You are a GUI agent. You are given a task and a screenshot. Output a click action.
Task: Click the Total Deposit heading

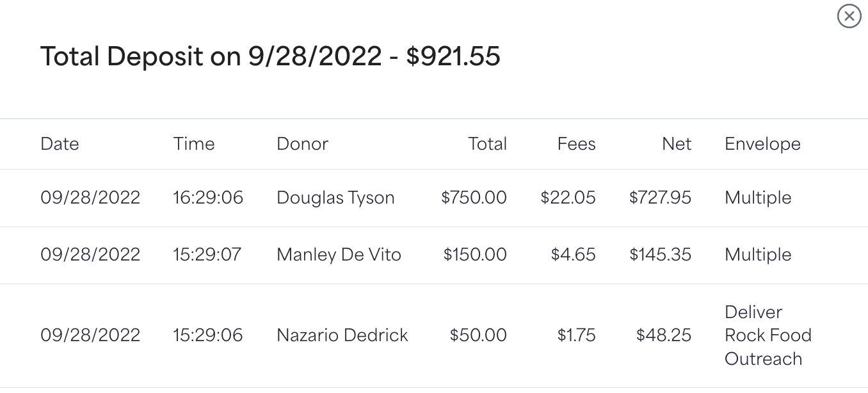(270, 56)
